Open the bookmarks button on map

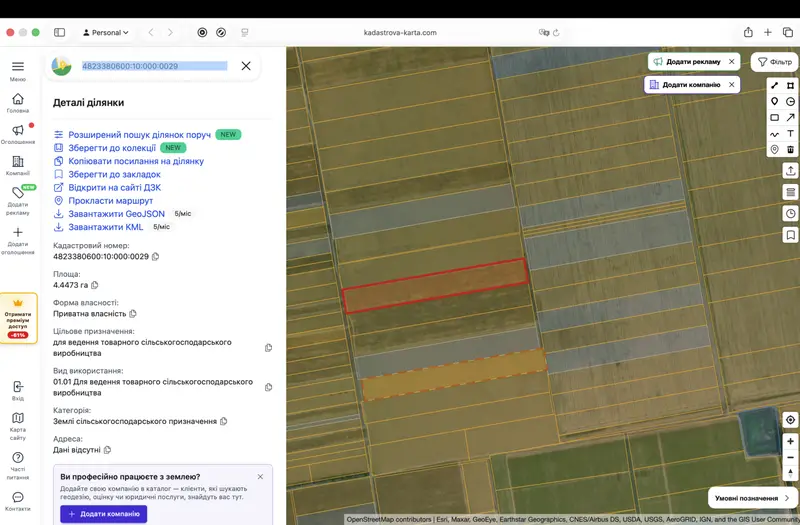pyautogui.click(x=790, y=235)
